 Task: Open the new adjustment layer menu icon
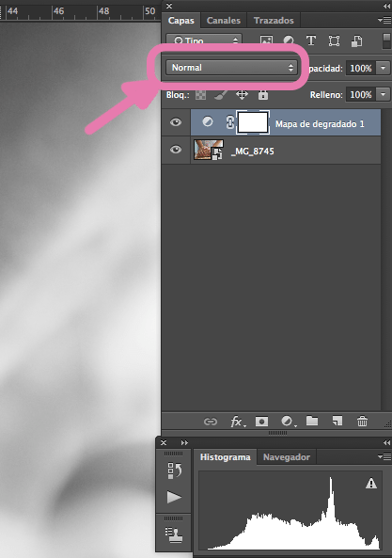point(287,422)
